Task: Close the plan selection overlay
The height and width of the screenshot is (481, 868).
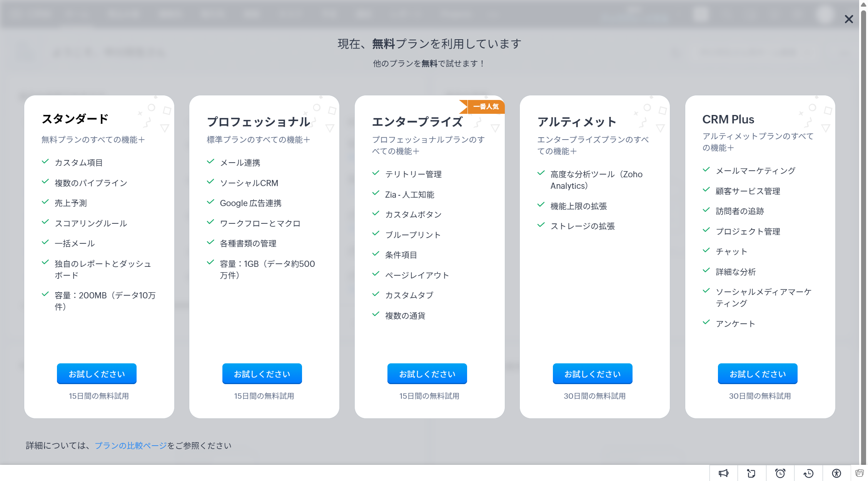Action: (849, 19)
